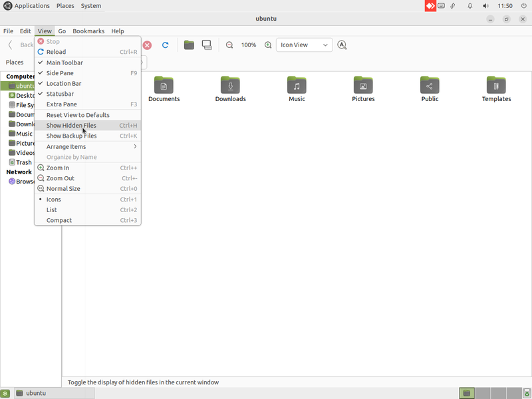Expand the Arrange Items submenu
The height and width of the screenshot is (399, 532).
click(88, 146)
